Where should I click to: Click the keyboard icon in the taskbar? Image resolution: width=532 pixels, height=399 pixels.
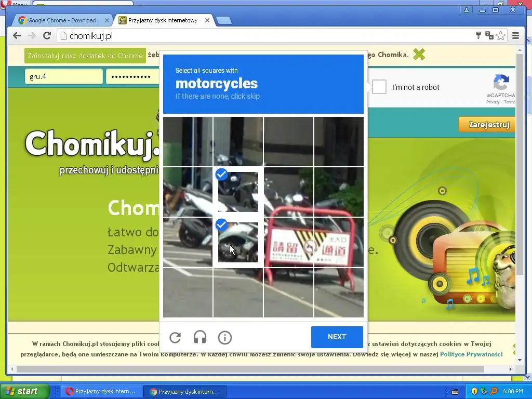click(x=455, y=392)
